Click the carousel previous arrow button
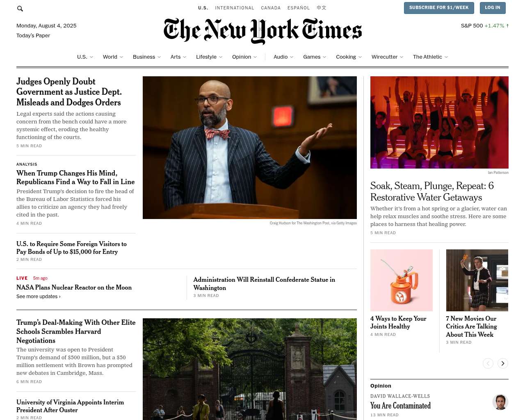Viewport: 525px width, 420px height. pyautogui.click(x=488, y=363)
